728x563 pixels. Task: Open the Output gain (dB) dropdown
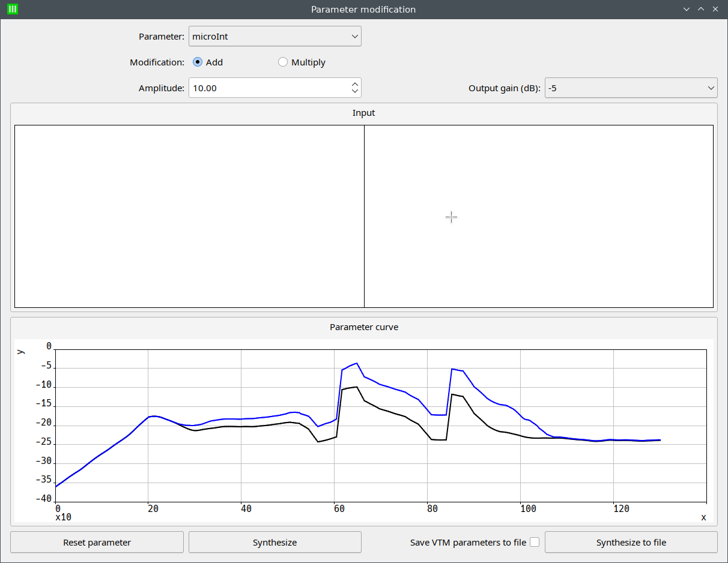pos(631,88)
